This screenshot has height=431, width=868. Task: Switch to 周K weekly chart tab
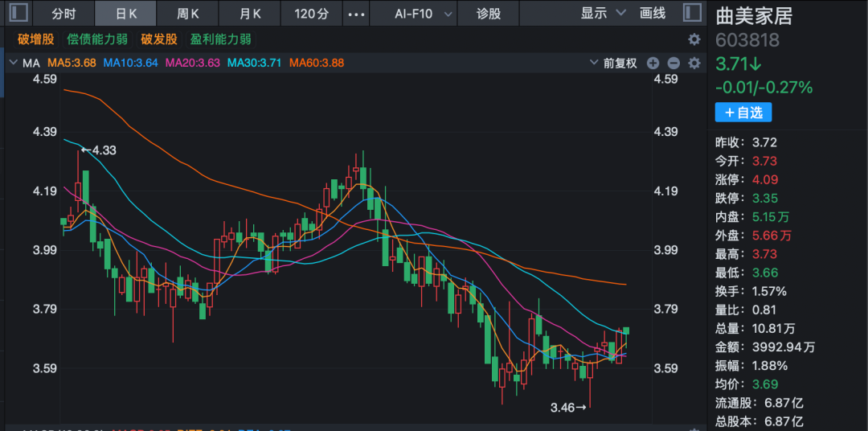188,14
